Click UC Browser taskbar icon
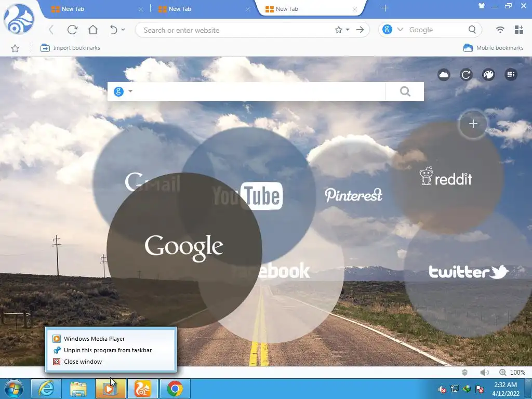 pyautogui.click(x=142, y=389)
